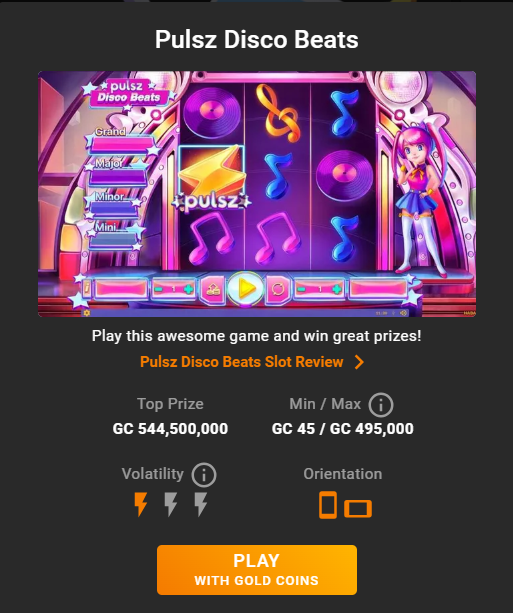The image size is (513, 613).
Task: Click the Play With Gold Coins button
Action: (x=257, y=570)
